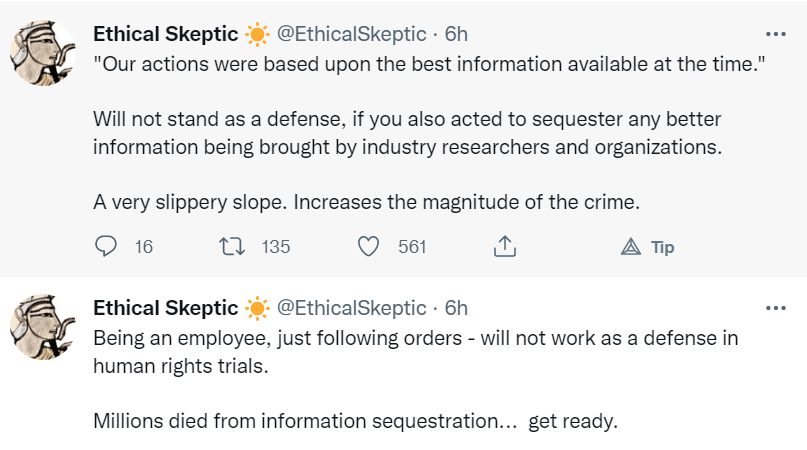Open Ethical Skeptic name on second tweet
Viewport: 807px width, 450px height.
pyautogui.click(x=165, y=308)
